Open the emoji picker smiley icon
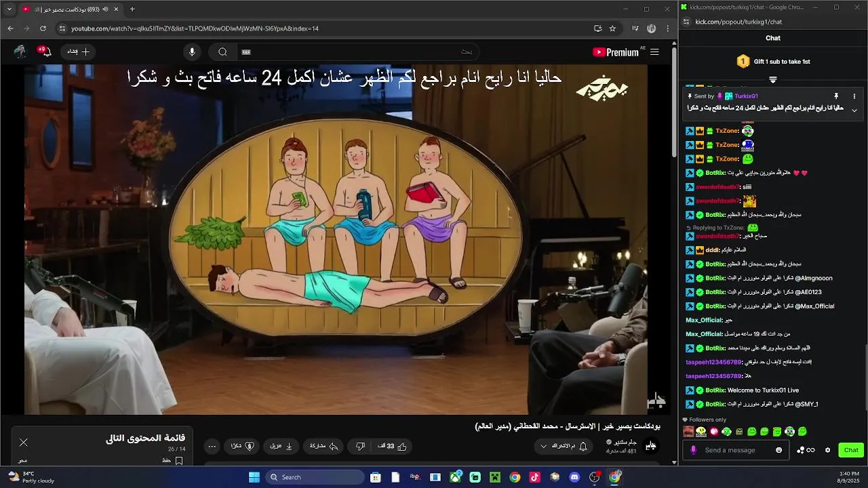Viewport: 868px width, 488px height. point(778,450)
